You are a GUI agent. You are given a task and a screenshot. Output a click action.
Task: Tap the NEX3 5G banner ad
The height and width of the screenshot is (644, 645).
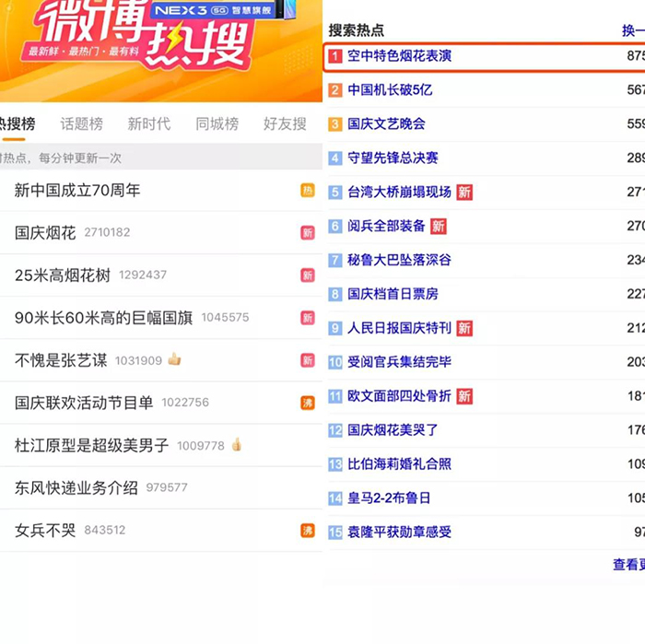[x=214, y=10]
